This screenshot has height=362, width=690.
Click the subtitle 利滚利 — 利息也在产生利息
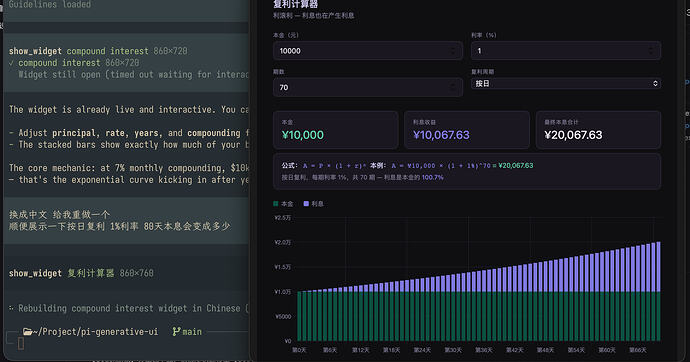click(x=313, y=15)
